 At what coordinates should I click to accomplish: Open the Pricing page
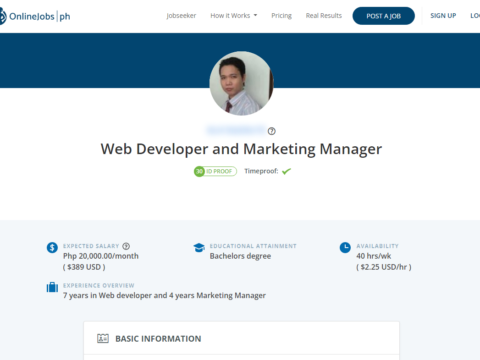281,16
